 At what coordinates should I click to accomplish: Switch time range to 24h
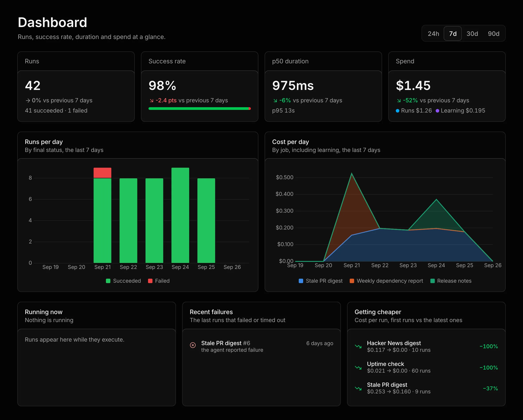tap(433, 33)
